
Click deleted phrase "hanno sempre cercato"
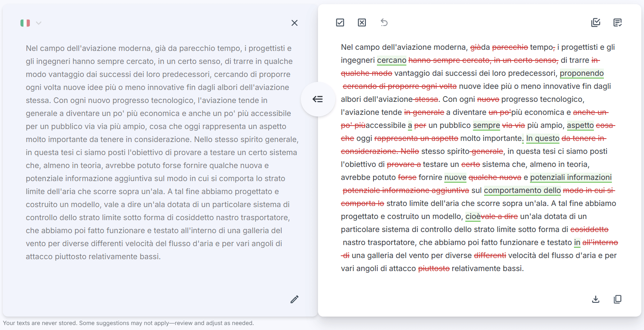tap(449, 60)
